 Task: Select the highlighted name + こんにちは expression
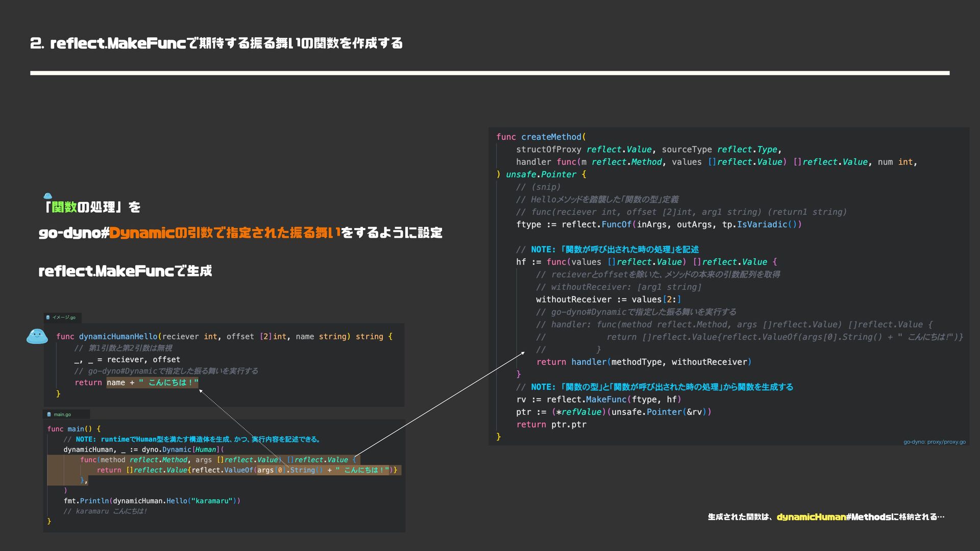[x=152, y=383]
